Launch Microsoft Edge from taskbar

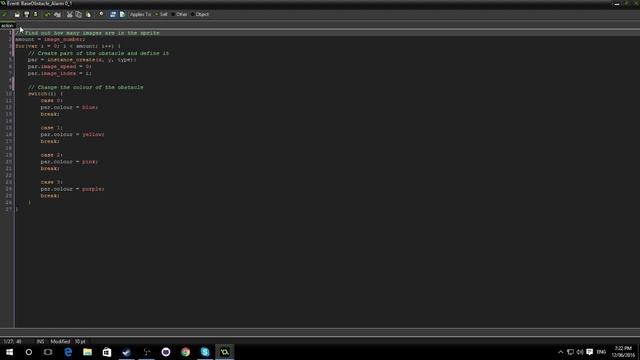tap(68, 352)
